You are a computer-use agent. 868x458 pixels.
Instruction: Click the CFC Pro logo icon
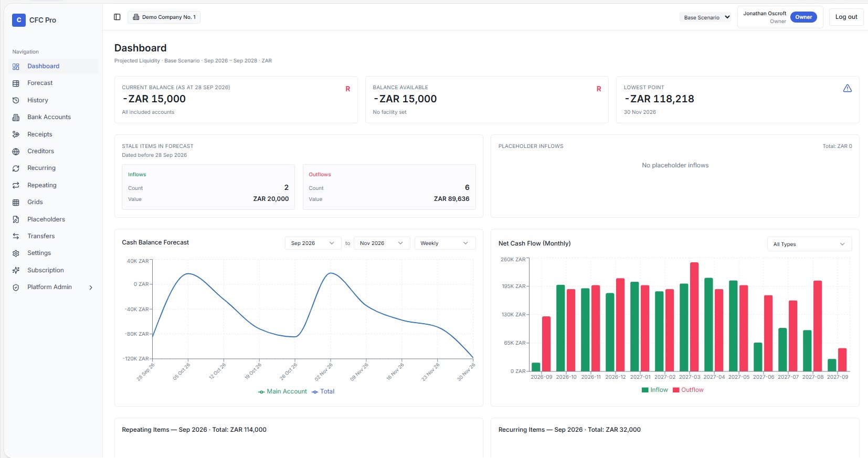click(x=19, y=20)
